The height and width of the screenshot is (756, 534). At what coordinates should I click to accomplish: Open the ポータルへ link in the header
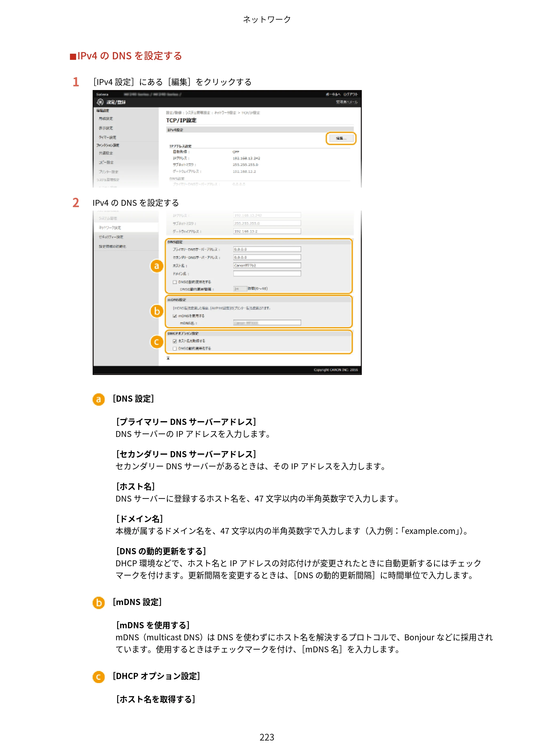pyautogui.click(x=333, y=95)
